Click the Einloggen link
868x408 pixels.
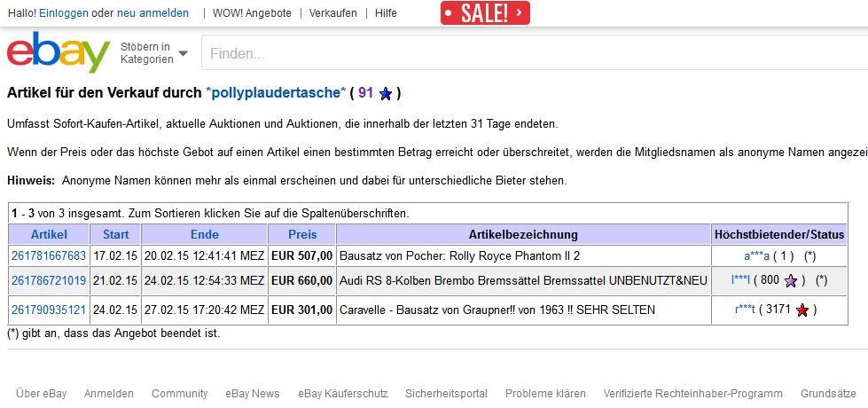point(64,13)
